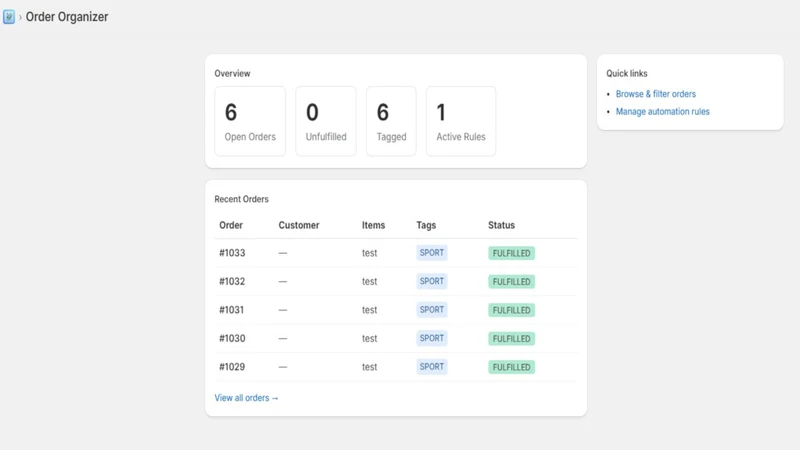Click order number #1030
The width and height of the screenshot is (800, 450).
[x=232, y=339]
